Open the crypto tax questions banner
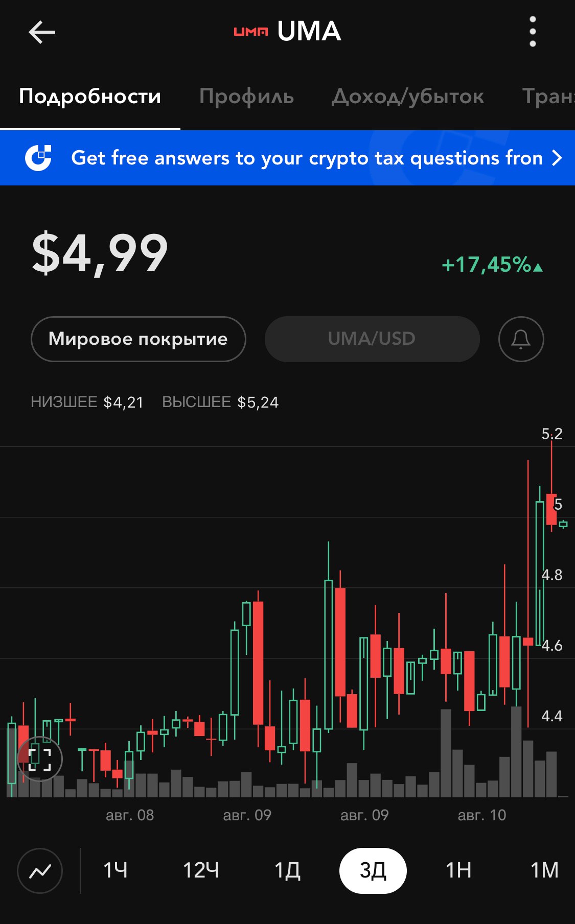This screenshot has width=575, height=924. [x=287, y=158]
